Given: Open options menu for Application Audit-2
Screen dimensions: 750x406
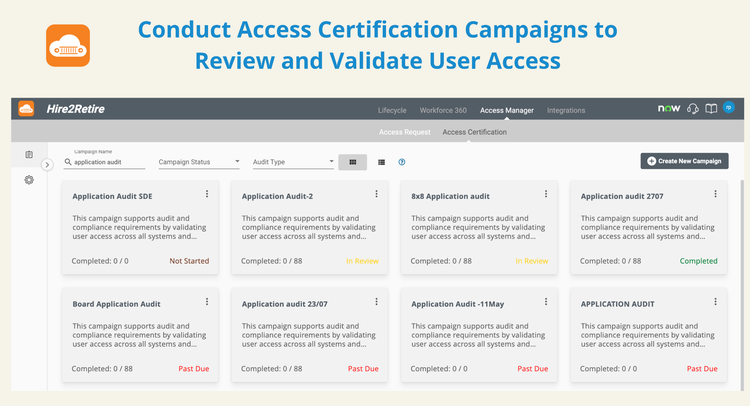Looking at the screenshot, I should 376,194.
